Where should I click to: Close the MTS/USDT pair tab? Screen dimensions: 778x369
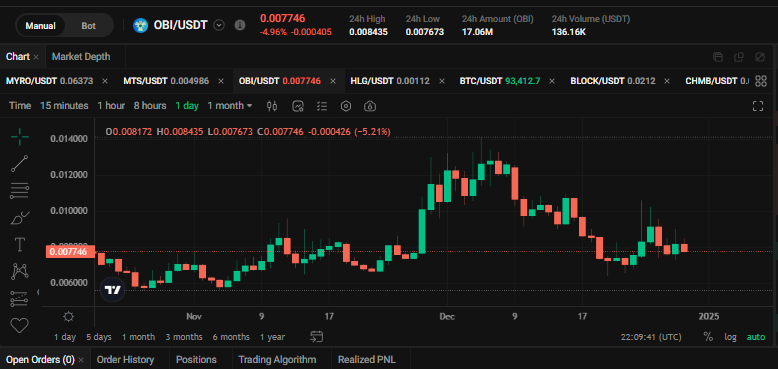pos(221,81)
